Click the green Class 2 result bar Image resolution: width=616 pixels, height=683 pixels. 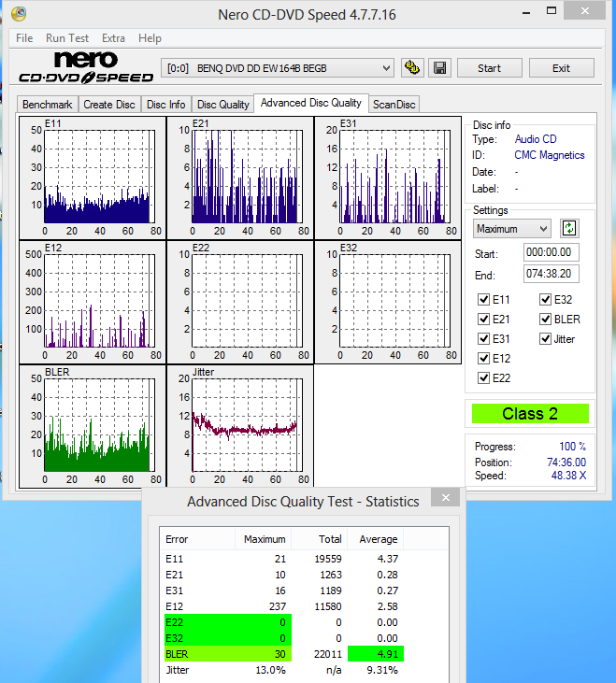point(530,413)
